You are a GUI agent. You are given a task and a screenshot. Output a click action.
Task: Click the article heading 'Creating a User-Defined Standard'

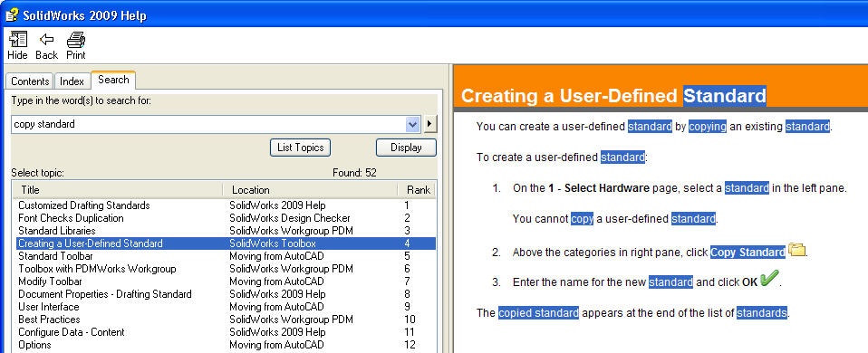click(613, 96)
